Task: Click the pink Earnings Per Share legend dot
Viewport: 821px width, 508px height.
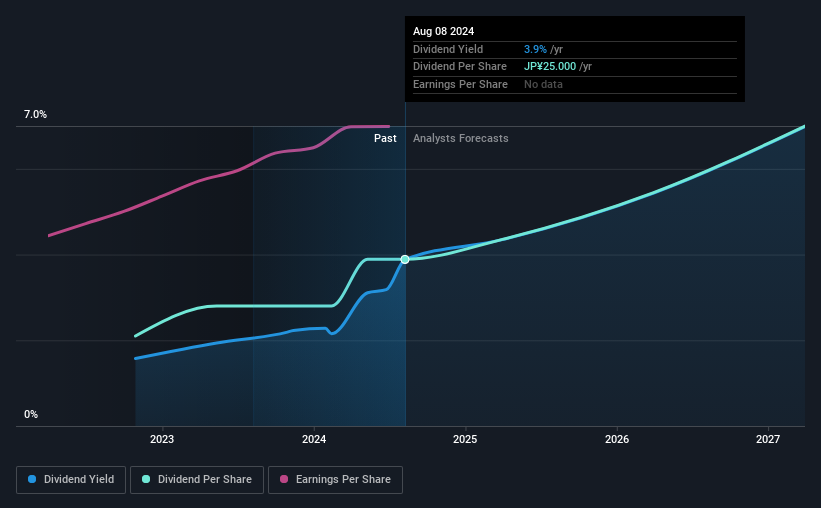Action: click(284, 479)
